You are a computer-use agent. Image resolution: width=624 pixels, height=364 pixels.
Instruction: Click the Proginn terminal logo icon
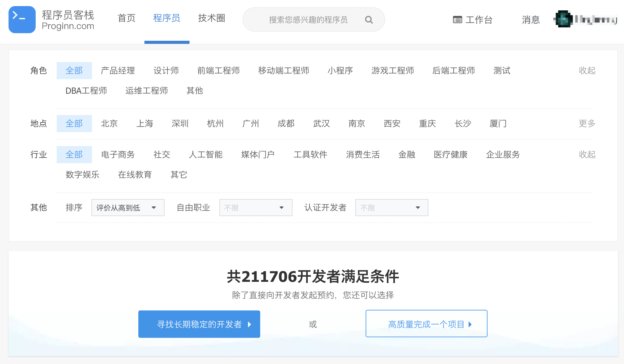[x=22, y=19]
